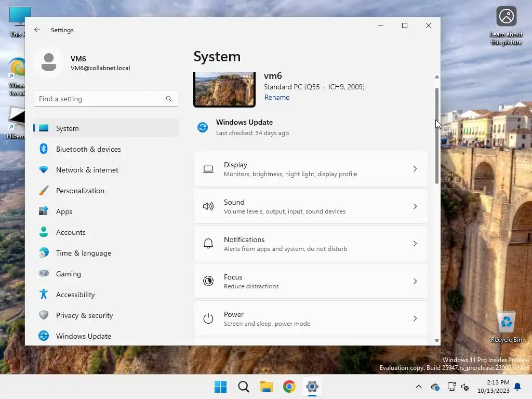Click the Windows Update status refresh icon
The width and height of the screenshot is (532, 399).
pos(203,127)
